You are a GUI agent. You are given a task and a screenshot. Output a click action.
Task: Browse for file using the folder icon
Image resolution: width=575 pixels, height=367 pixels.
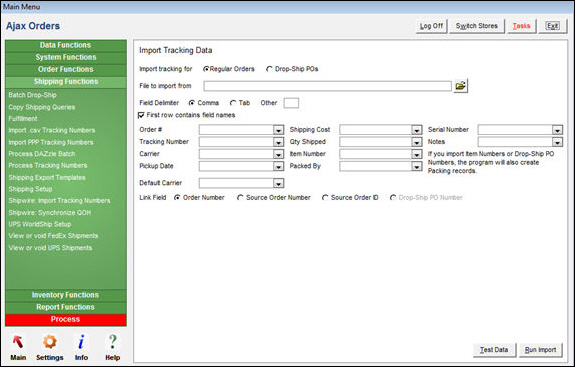461,86
